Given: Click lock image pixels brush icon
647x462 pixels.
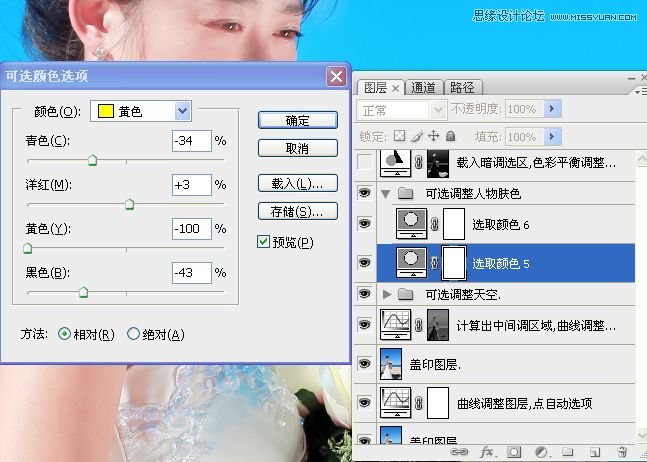Looking at the screenshot, I should pos(417,136).
